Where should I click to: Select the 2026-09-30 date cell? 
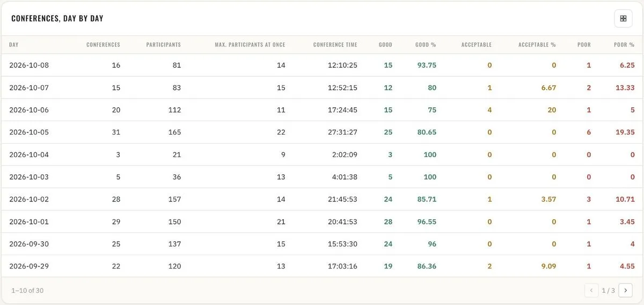[29, 244]
